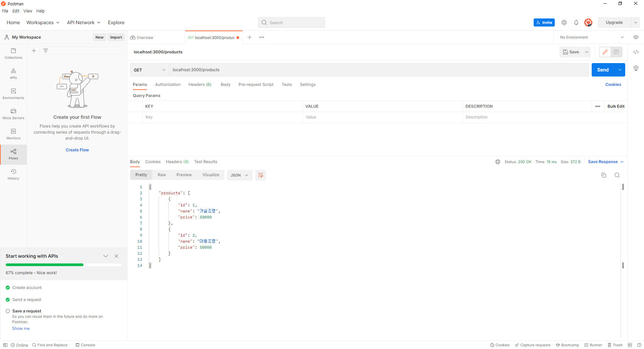This screenshot has width=644, height=349.
Task: Open the settings gear icon
Action: click(x=564, y=22)
